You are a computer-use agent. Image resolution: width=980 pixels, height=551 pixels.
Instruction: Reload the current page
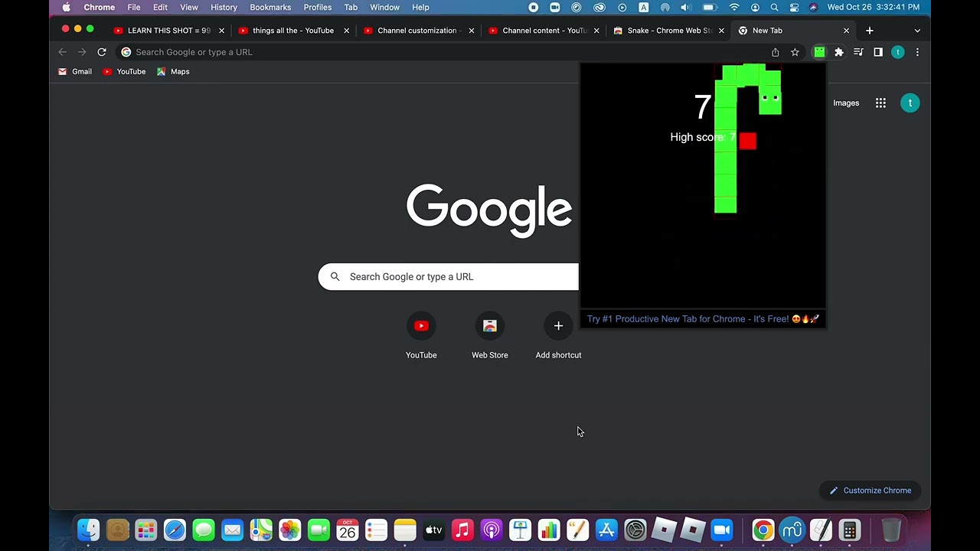(x=101, y=52)
